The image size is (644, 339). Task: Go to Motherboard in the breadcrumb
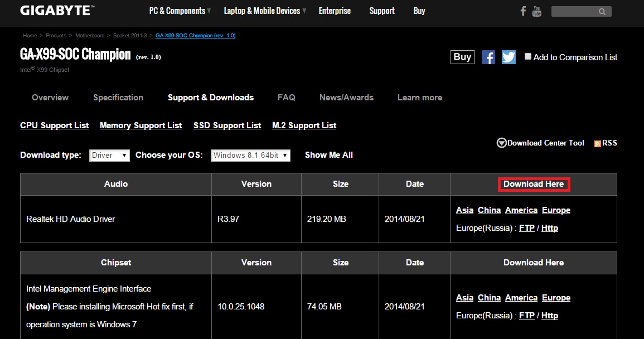coord(90,36)
